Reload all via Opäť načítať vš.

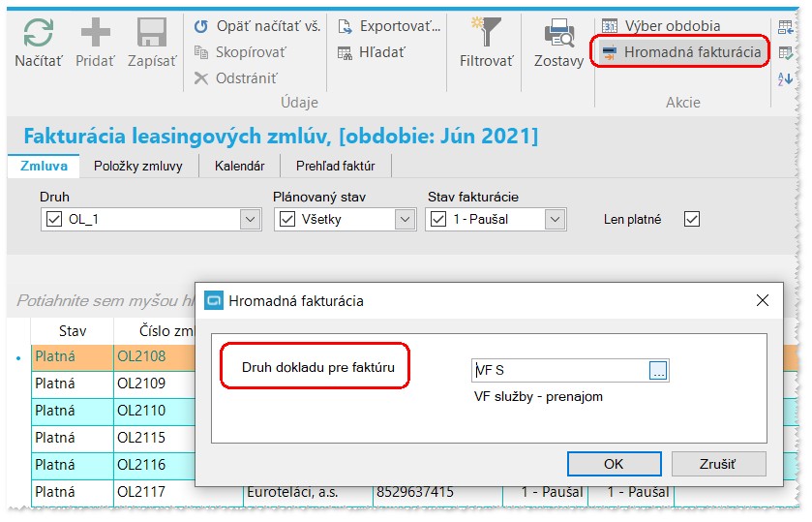tap(257, 26)
